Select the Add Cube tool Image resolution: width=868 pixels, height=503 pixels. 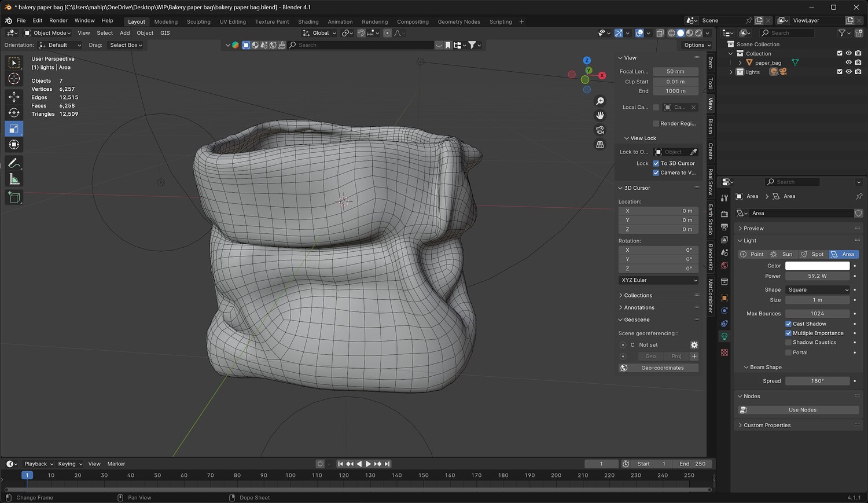click(14, 198)
